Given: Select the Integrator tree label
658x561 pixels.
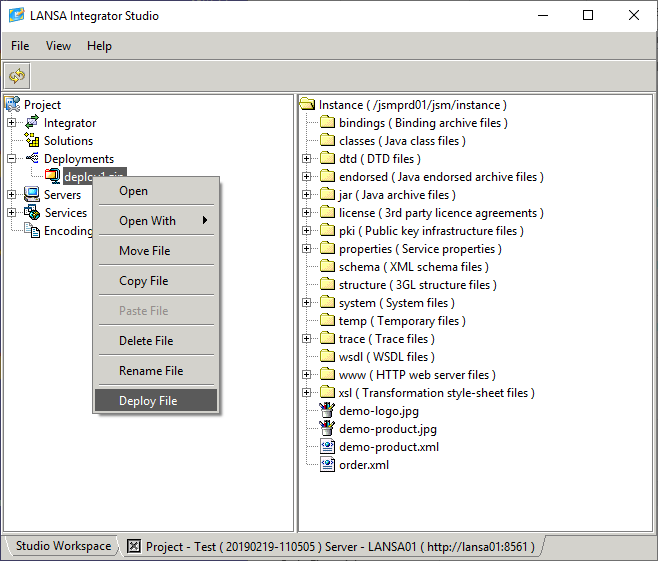Looking at the screenshot, I should [70, 123].
